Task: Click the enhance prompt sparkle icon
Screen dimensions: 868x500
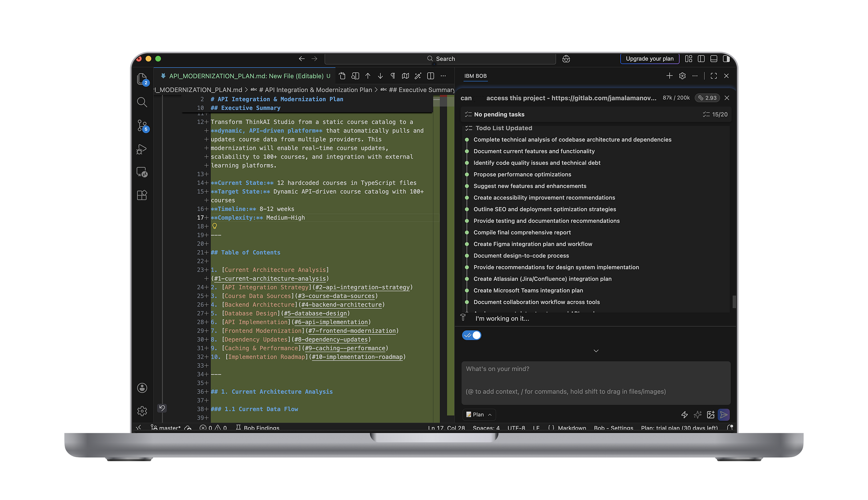Action: tap(697, 414)
